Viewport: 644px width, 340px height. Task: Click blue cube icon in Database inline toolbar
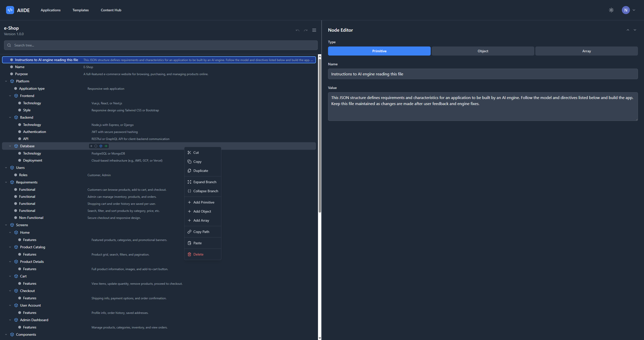click(101, 146)
